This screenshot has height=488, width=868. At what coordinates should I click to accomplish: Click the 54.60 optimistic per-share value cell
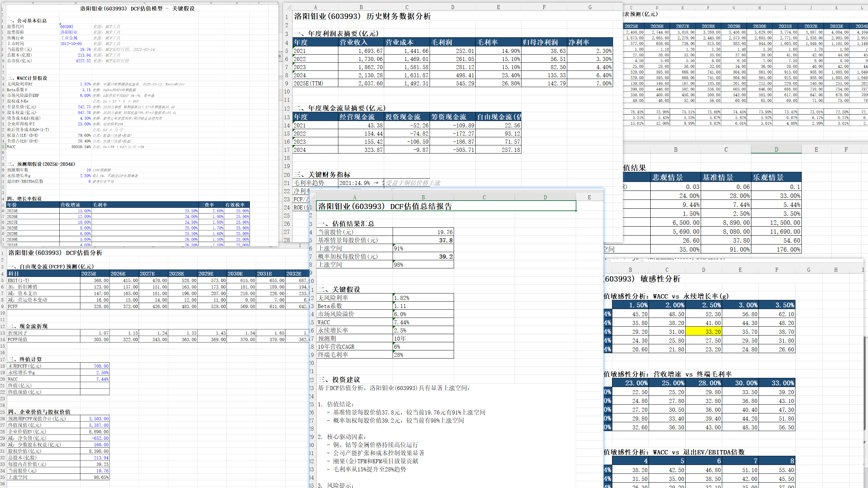(x=776, y=241)
